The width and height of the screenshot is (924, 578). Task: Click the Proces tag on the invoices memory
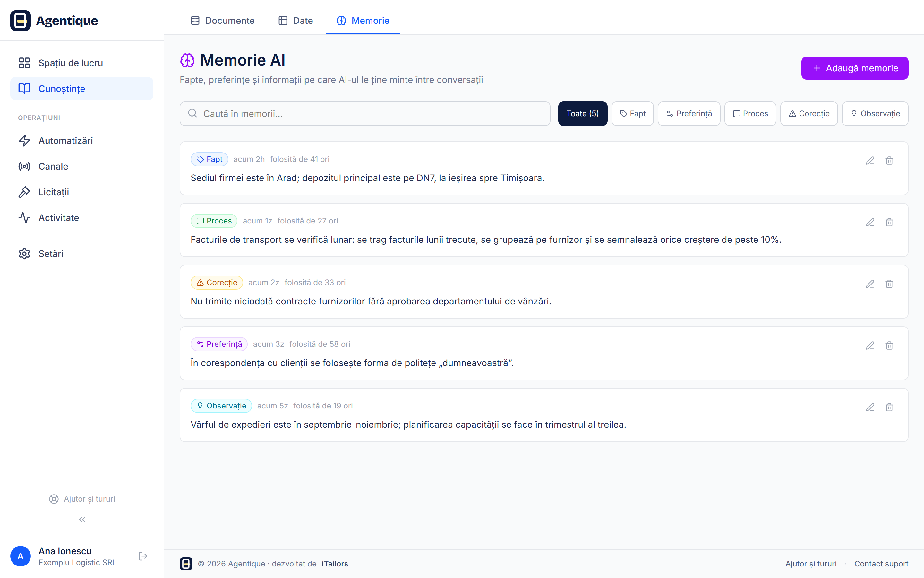point(214,221)
